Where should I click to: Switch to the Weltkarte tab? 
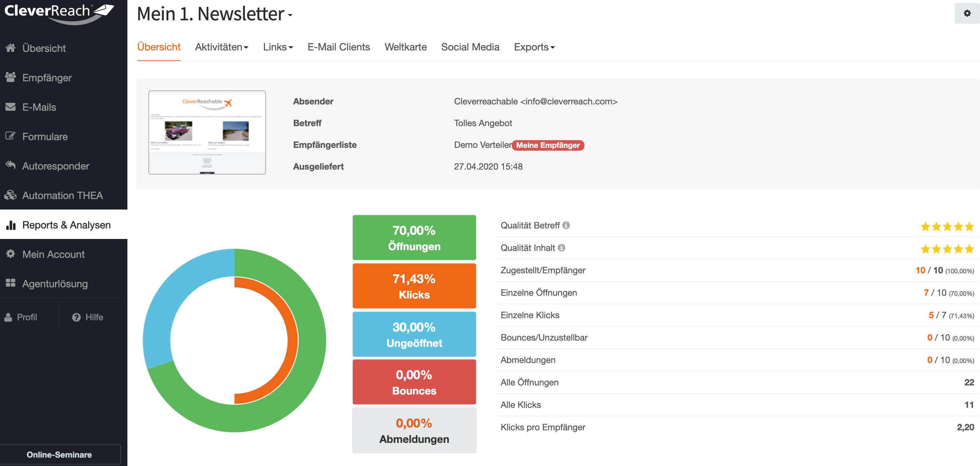click(406, 47)
